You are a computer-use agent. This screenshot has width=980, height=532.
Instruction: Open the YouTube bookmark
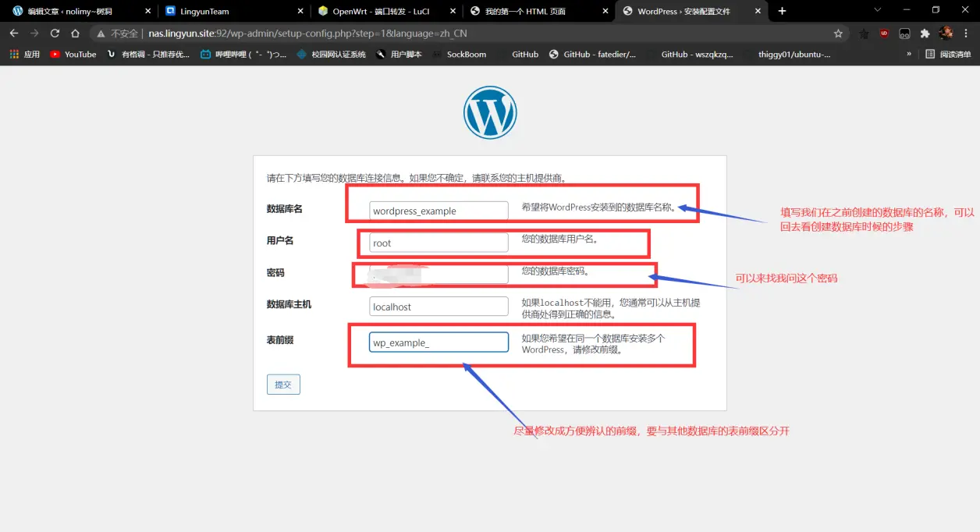[x=73, y=55]
